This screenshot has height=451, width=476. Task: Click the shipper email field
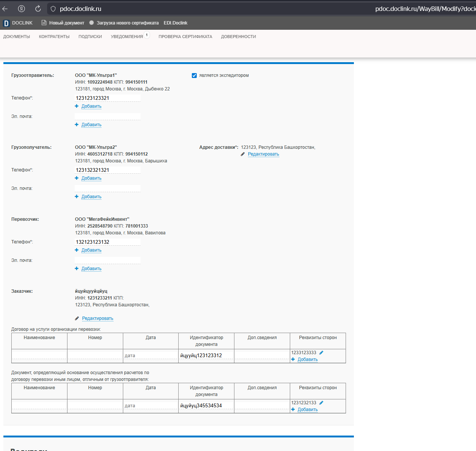pyautogui.click(x=107, y=116)
